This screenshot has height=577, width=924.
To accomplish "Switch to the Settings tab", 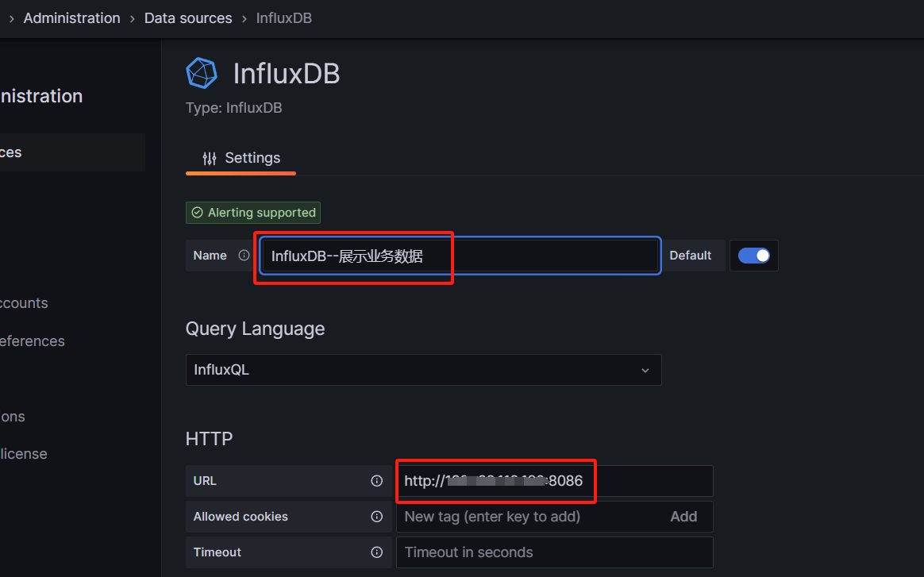I will (x=241, y=158).
